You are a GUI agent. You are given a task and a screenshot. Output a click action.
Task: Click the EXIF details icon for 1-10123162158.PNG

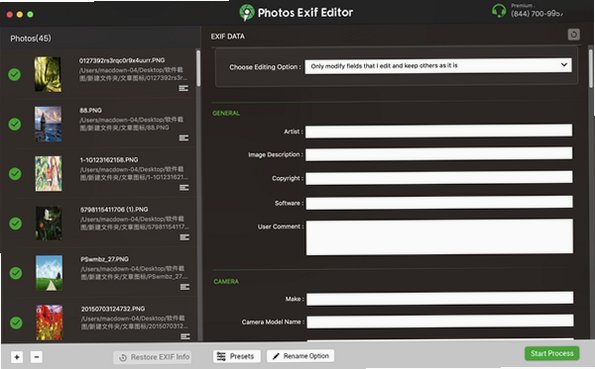tap(184, 188)
